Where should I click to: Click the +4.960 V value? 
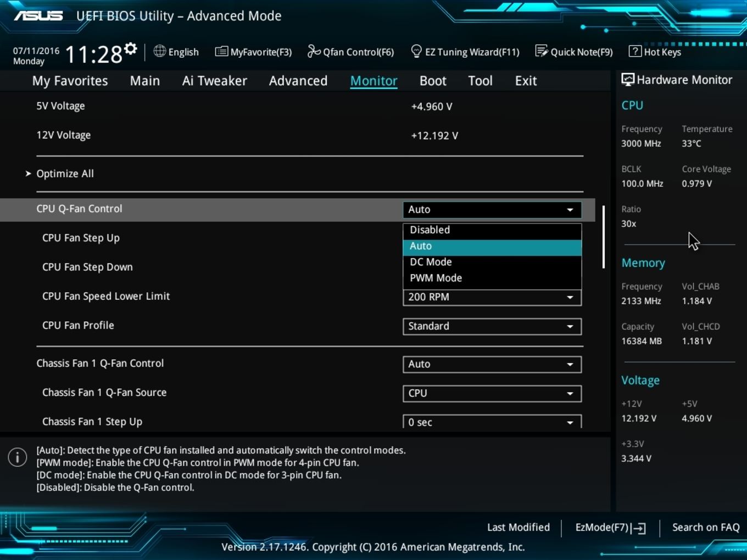click(x=432, y=107)
